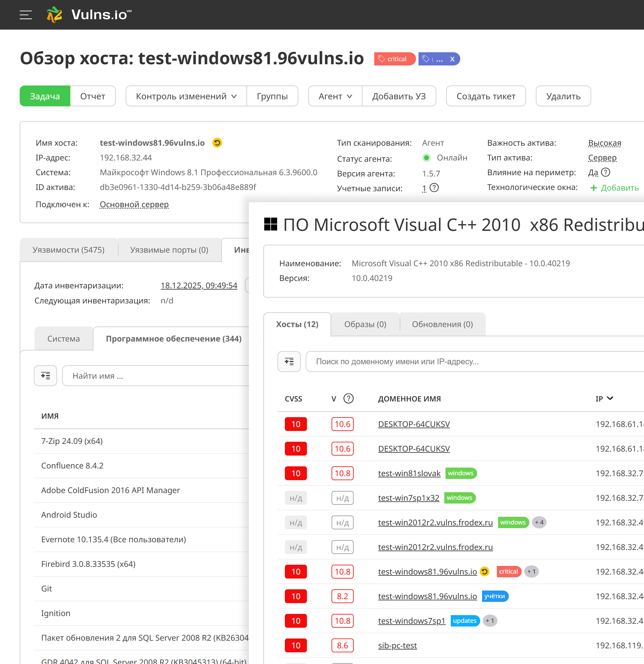The image size is (644, 664).
Task: Sort by IP column arrow
Action: (x=610, y=398)
